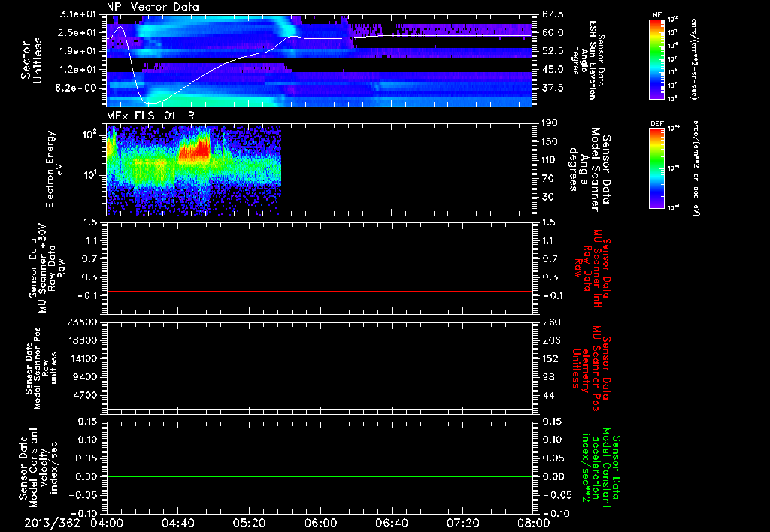Viewport: 770px width, 532px height.
Task: Click the "Model Scanner Pos Raw" axis label
Action: point(41,368)
